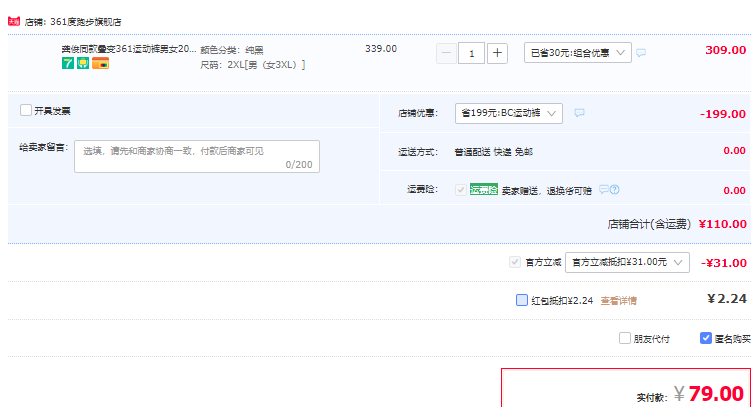Toggle the 运费险 checkbox

pyautogui.click(x=461, y=190)
